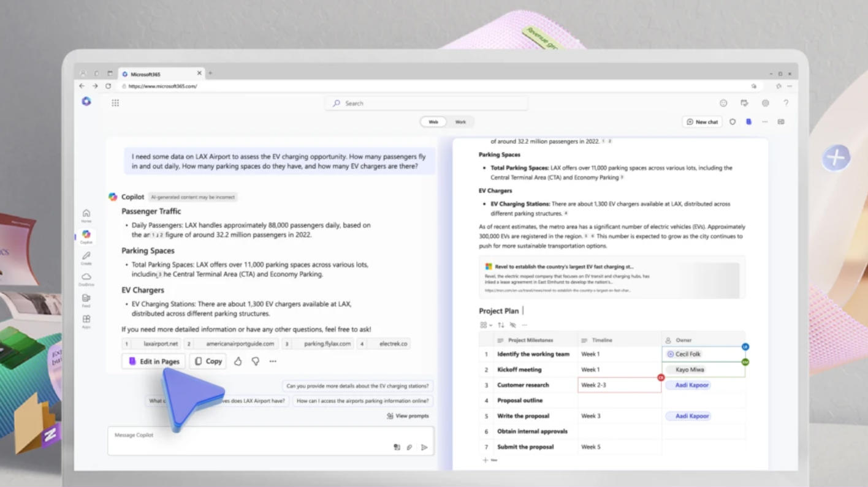Select the Microsoft365 browser tab
The height and width of the screenshot is (487, 868).
pos(161,74)
